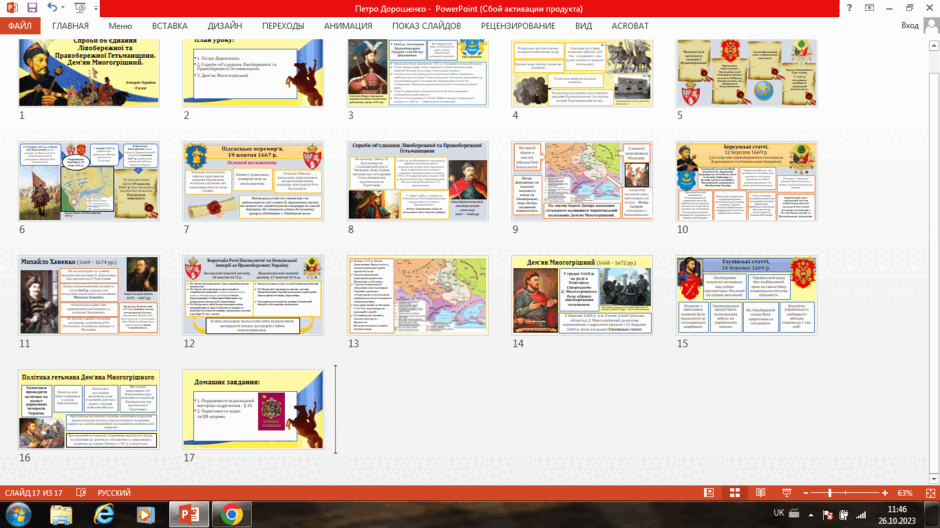Open the ДИЗАЙН ribbon tab
This screenshot has width=940, height=528.
pos(225,26)
